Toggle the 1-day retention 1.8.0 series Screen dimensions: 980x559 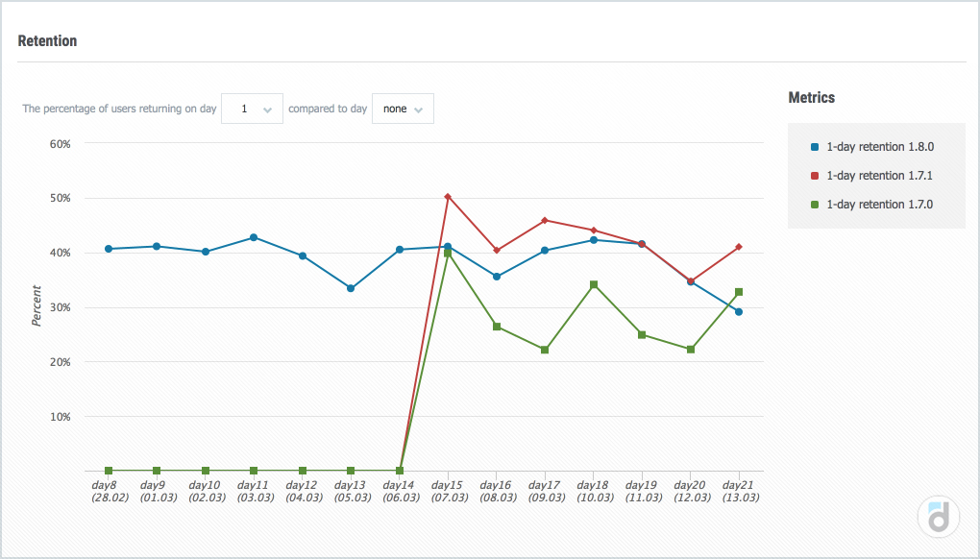(879, 147)
